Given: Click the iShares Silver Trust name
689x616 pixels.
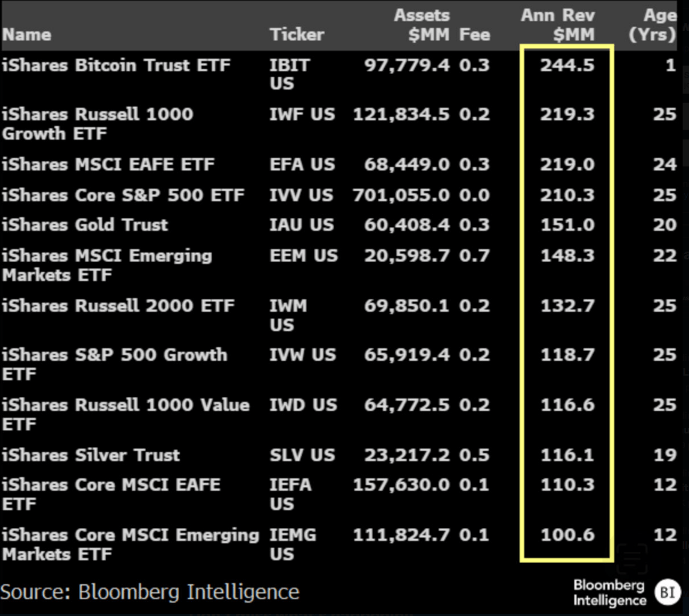Looking at the screenshot, I should pos(91,455).
